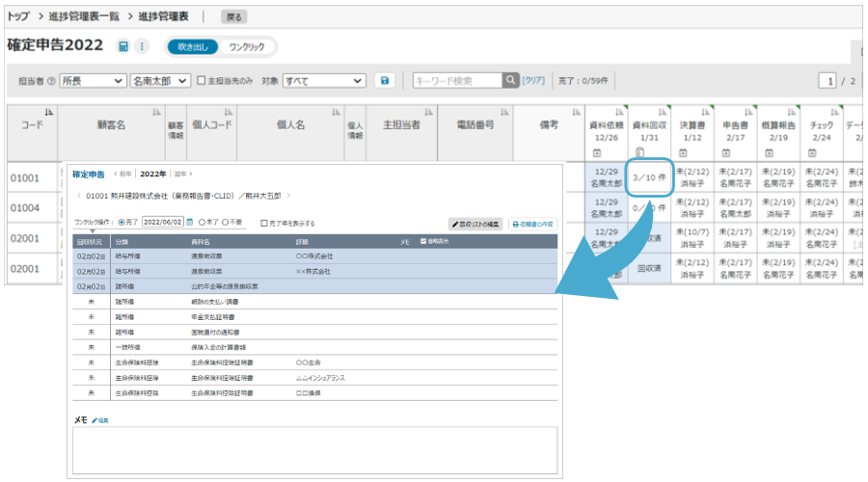The image size is (868, 482).
Task: Expand the 対象 すべて dropdown
Action: point(324,81)
